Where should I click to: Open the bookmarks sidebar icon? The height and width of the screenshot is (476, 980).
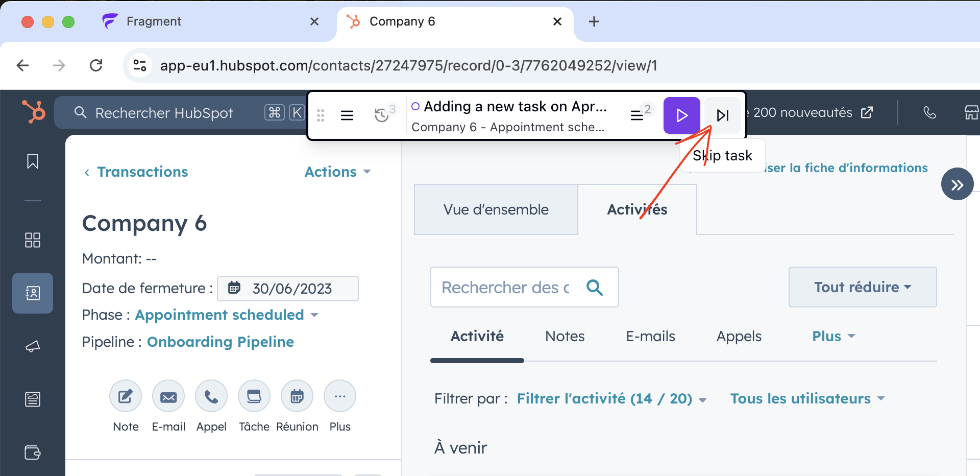33,161
